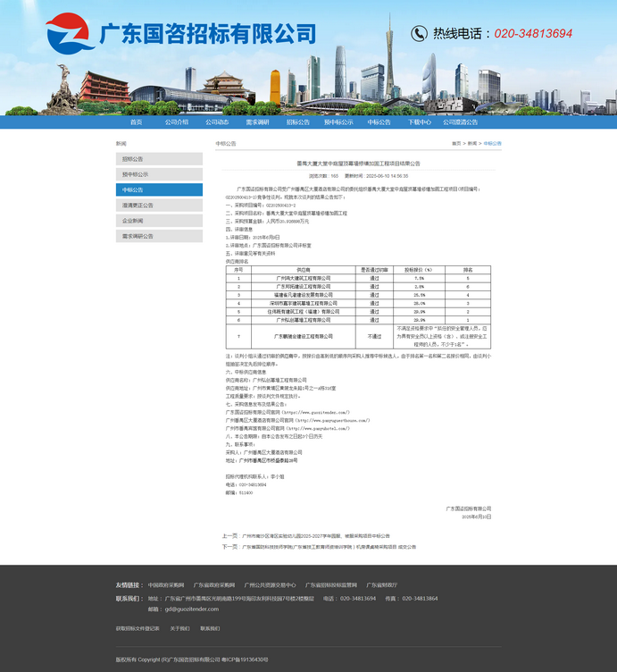Select 招标公告 in the left sidebar
The image size is (617, 672).
point(159,159)
